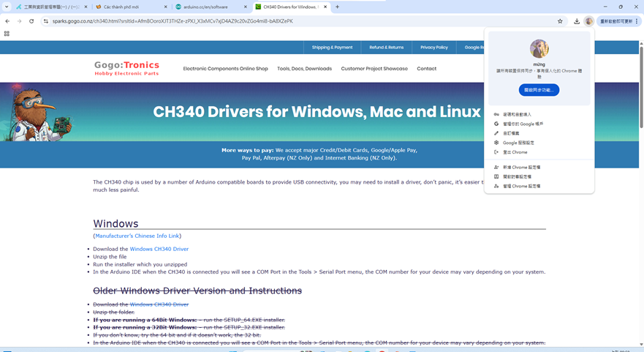Open Manufacturer's Chinese Info Link
644x352 pixels.
coord(137,236)
